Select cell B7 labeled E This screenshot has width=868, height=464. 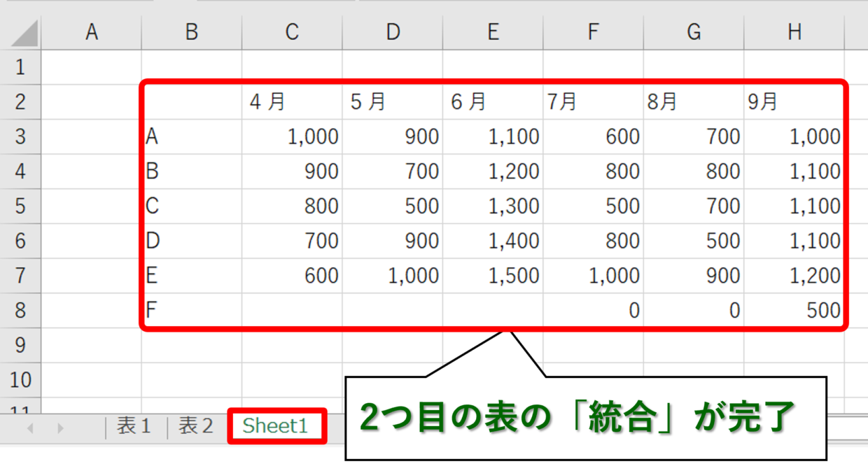(x=192, y=276)
